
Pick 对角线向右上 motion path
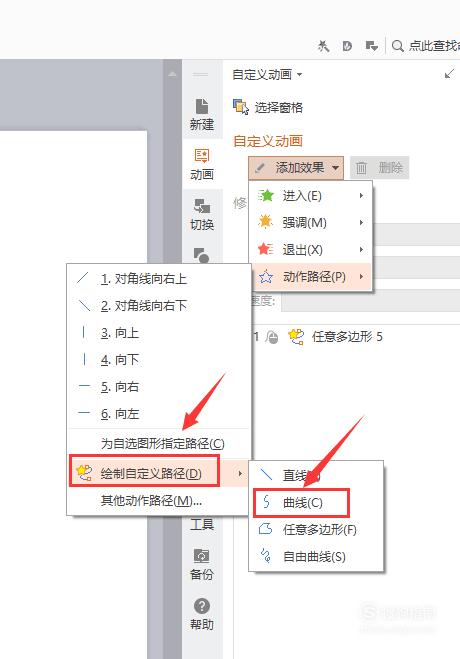(x=159, y=279)
